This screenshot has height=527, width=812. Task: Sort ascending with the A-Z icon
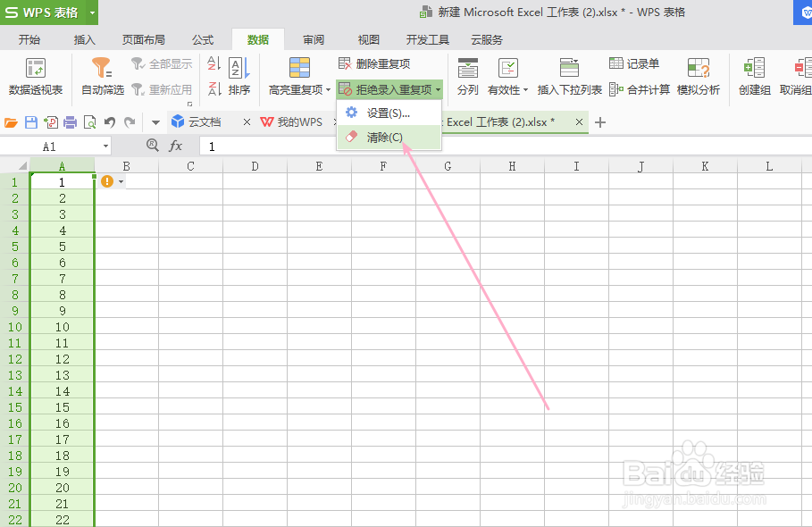coord(213,63)
